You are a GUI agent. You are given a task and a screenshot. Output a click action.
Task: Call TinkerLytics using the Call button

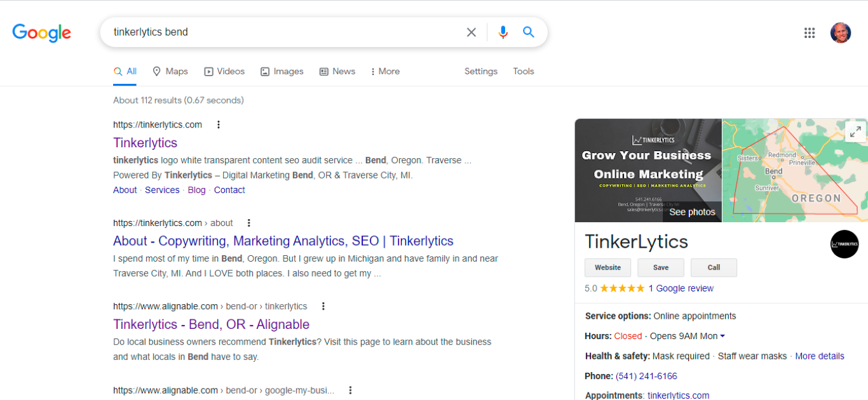714,267
